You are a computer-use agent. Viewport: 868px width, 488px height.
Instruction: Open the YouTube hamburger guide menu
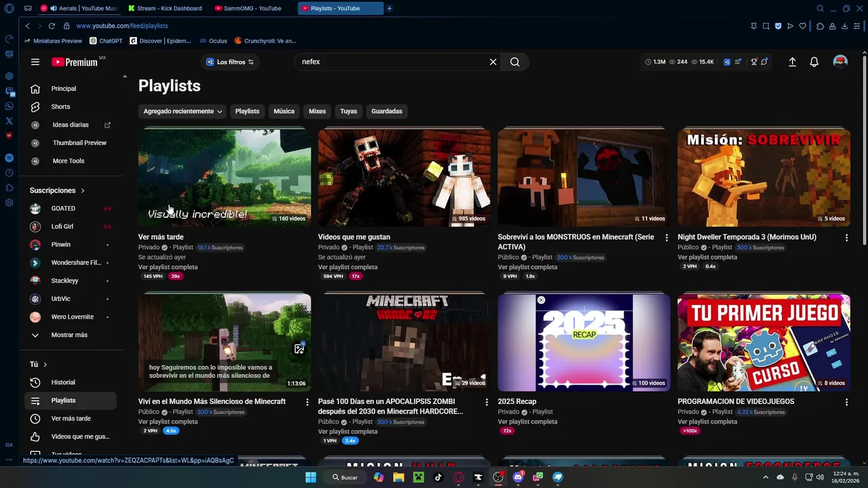point(35,62)
